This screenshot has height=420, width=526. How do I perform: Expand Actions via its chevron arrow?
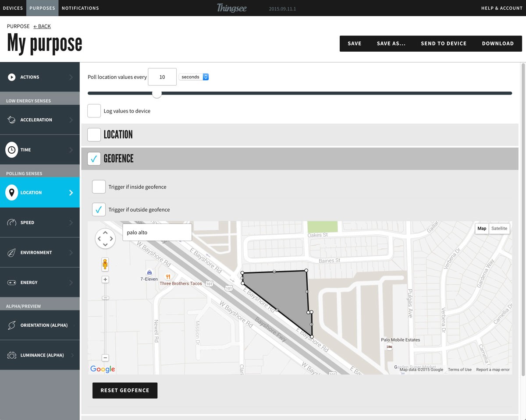(x=71, y=77)
